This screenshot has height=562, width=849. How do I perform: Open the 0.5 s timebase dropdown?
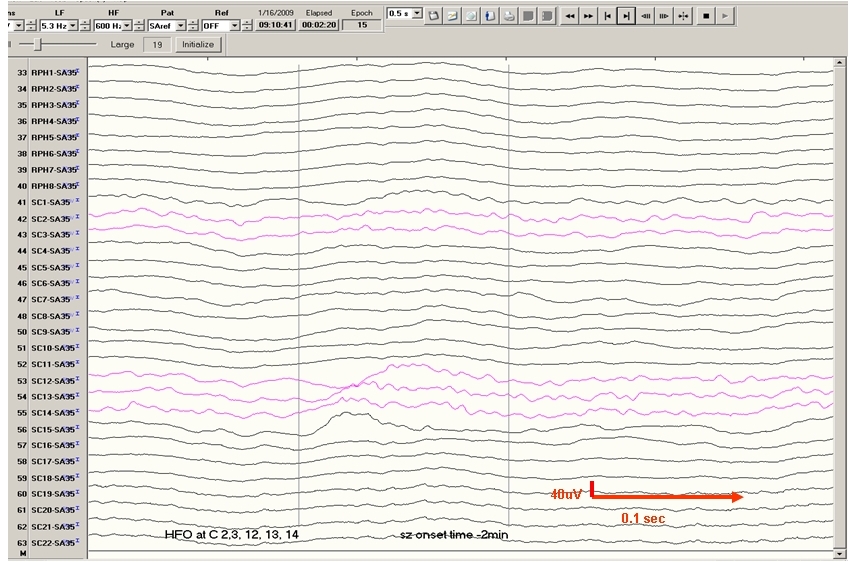417,14
